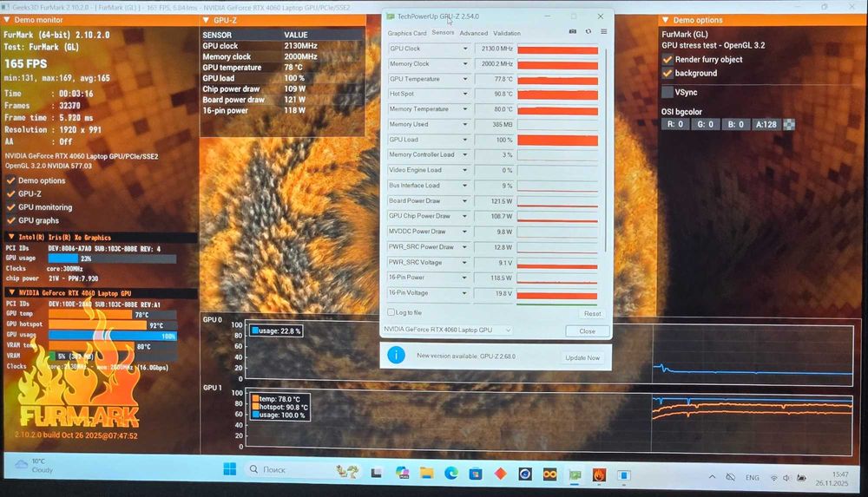Click the A:128 alpha value
Viewport: 868px width, 497px height.
(766, 125)
